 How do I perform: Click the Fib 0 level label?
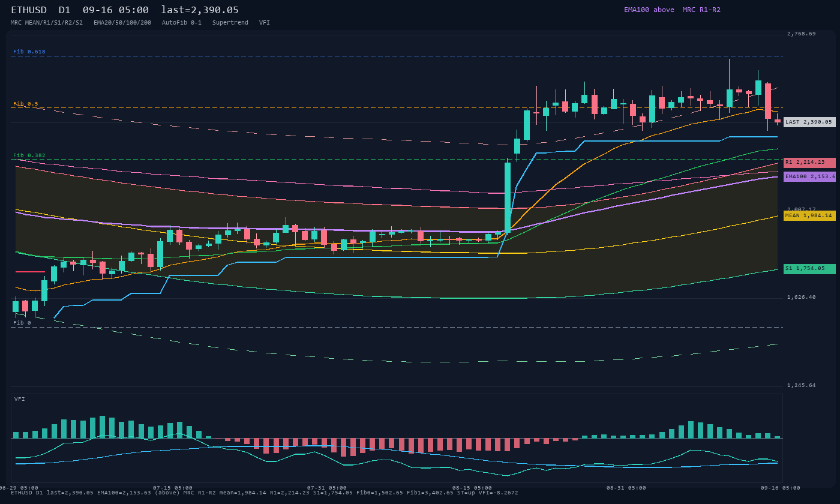pyautogui.click(x=22, y=323)
